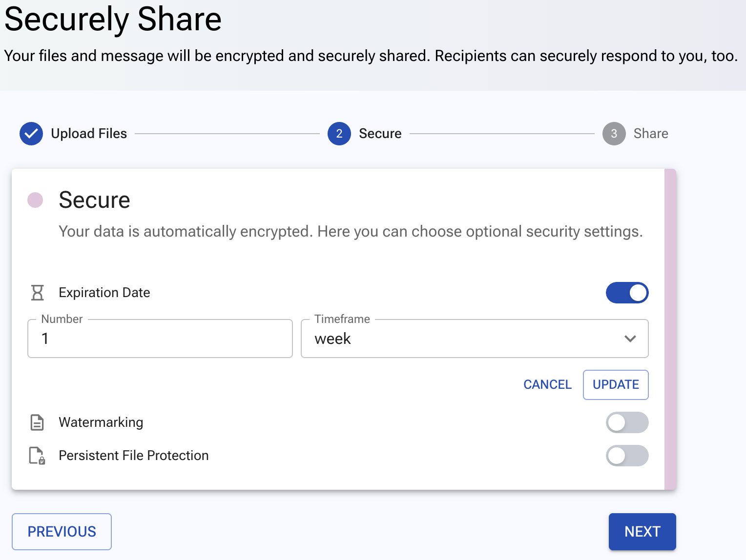746x560 pixels.
Task: Click the step 3 Share circle icon
Action: tap(614, 134)
